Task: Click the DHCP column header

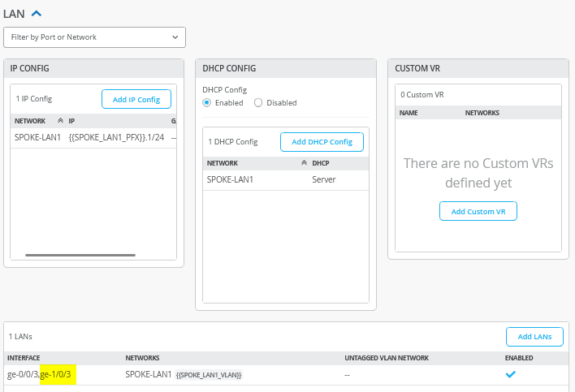Action: (x=321, y=163)
